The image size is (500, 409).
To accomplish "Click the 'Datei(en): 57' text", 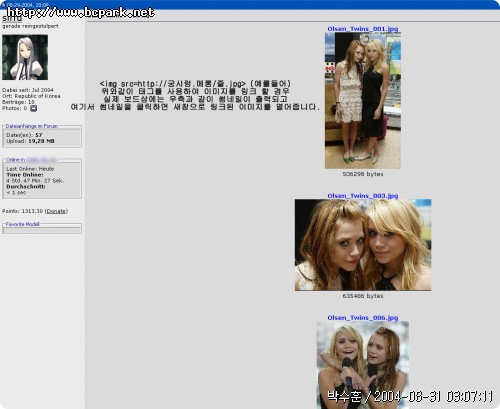I will 24,135.
